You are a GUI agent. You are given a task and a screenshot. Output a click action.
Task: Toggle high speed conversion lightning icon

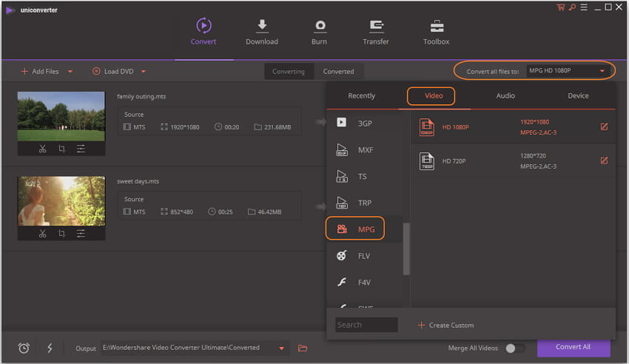(50, 348)
